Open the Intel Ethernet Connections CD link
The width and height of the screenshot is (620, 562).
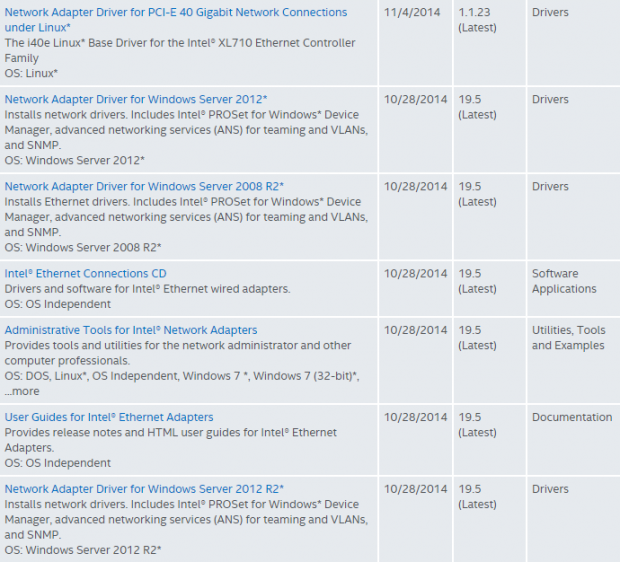pos(85,273)
